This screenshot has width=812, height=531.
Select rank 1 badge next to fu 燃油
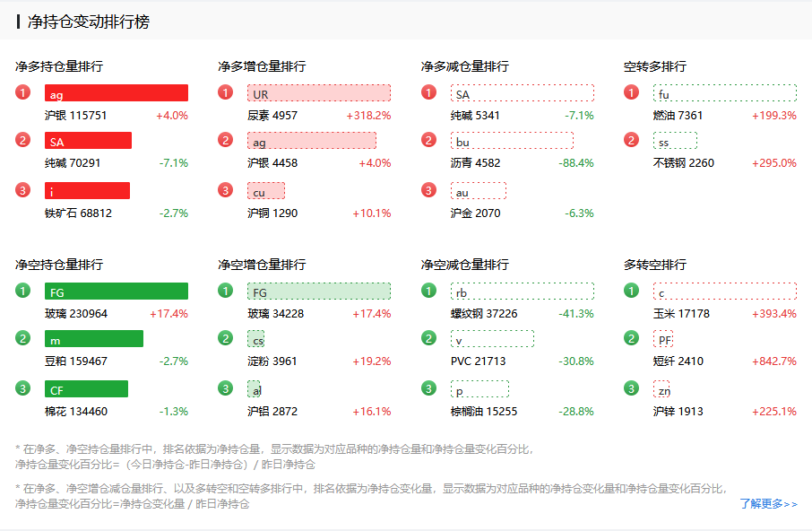[x=632, y=92]
